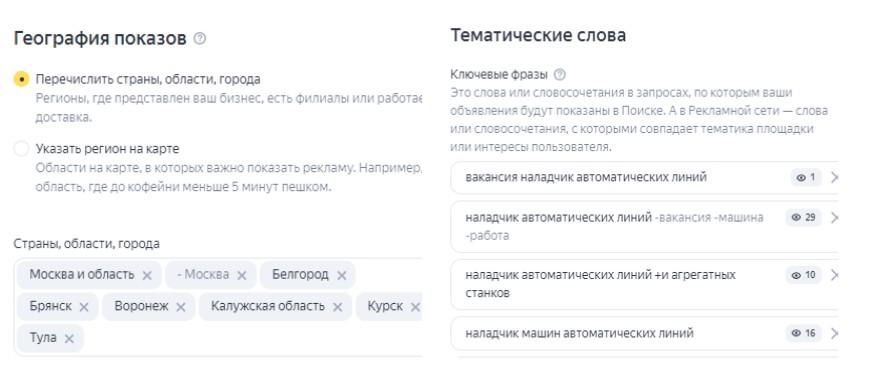Expand arrow for агрегатных станков phrase

834,275
